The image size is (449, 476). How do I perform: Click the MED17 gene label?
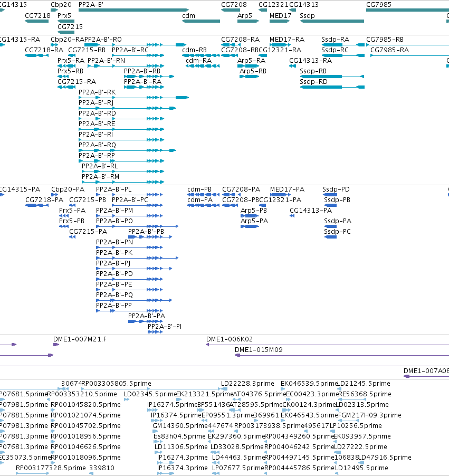[x=280, y=15]
